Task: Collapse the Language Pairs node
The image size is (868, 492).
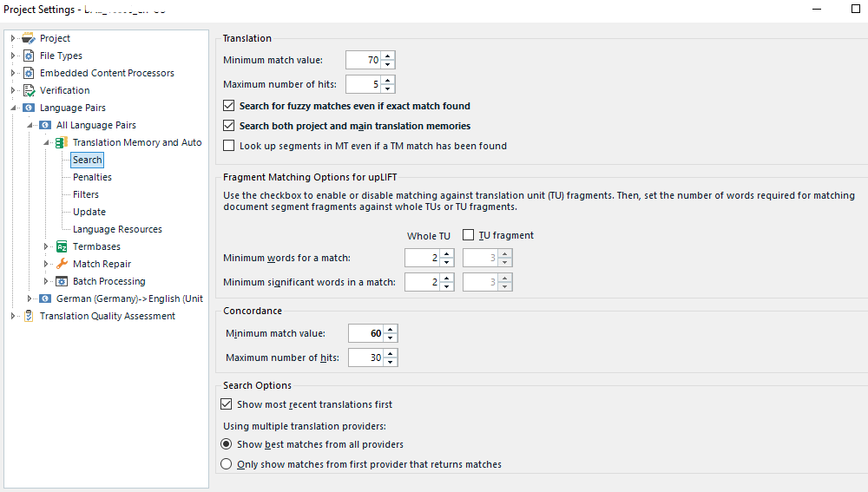Action: coord(14,108)
